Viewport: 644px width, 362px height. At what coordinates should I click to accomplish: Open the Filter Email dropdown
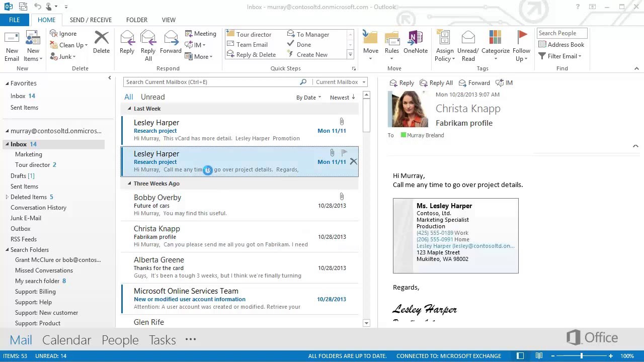point(560,56)
